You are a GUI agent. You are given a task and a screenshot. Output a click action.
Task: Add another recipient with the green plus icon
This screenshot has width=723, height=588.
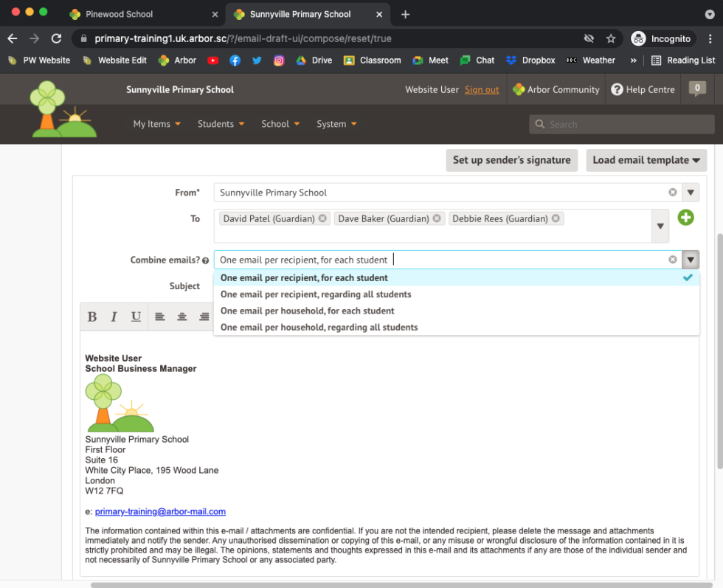[685, 218]
